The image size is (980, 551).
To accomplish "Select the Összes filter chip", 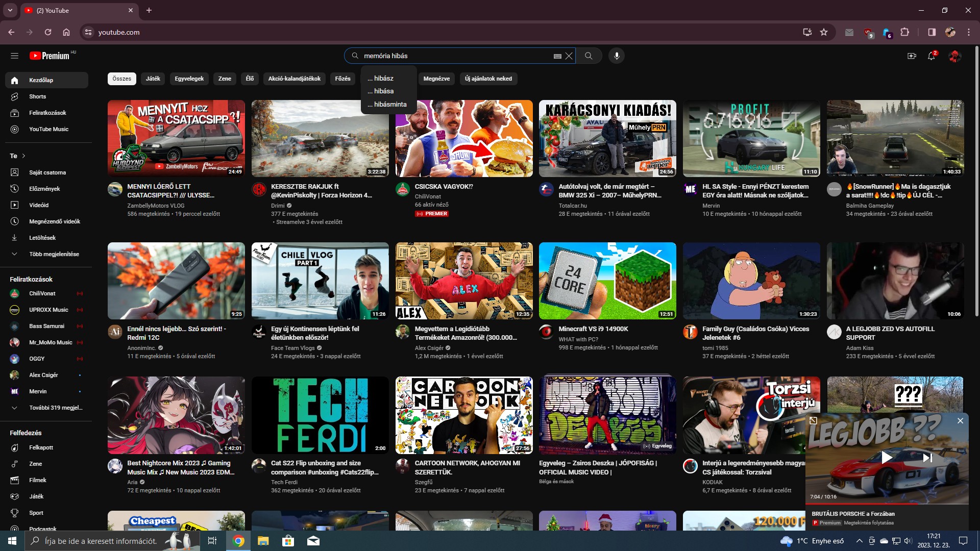I will [122, 79].
